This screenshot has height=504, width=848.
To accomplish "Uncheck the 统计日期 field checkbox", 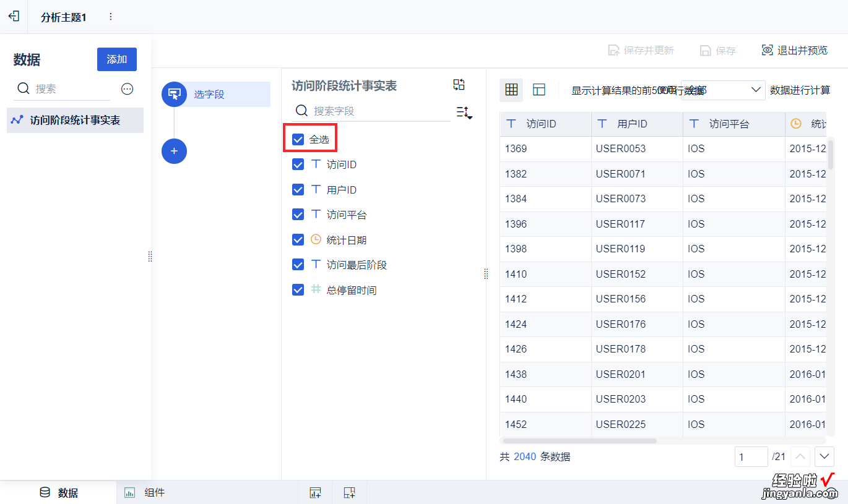I will click(298, 239).
